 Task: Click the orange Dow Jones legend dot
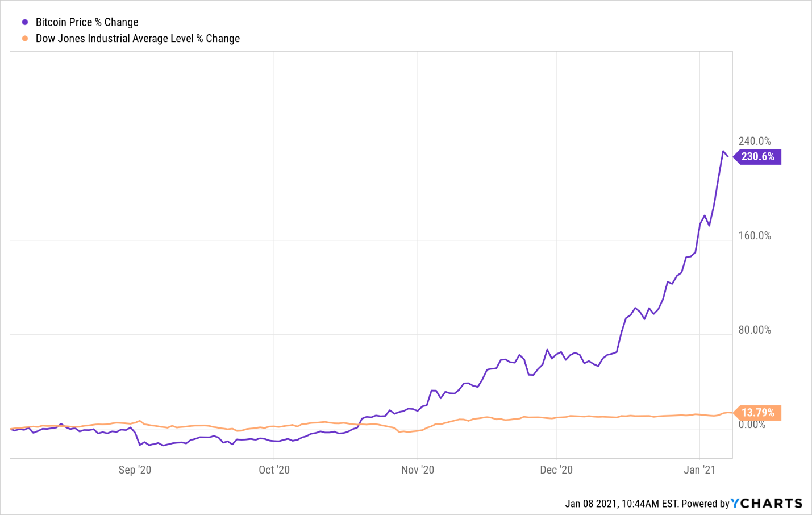pyautogui.click(x=25, y=39)
